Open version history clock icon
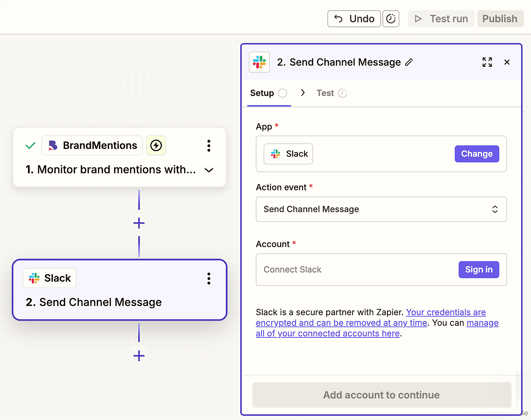Screen dimensions: 531x420 [x=391, y=19]
